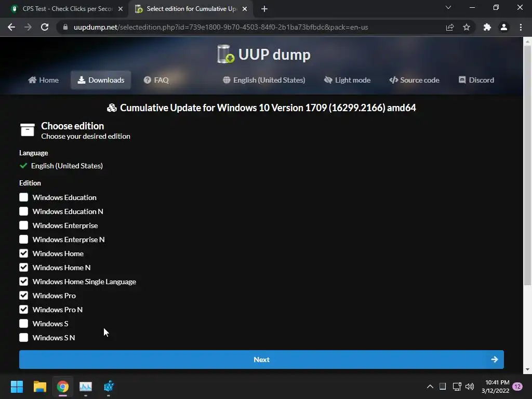Open the performance monitor taskbar app
This screenshot has width=532, height=399.
[x=86, y=387]
